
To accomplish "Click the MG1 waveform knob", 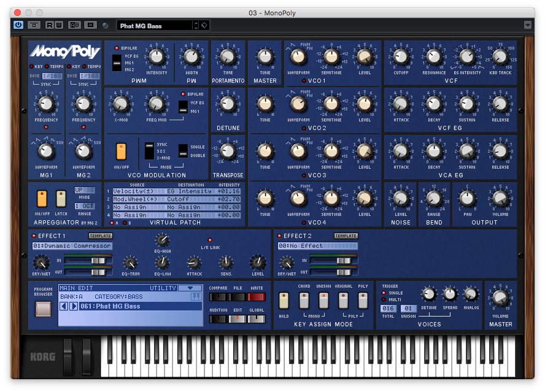I will pos(46,151).
